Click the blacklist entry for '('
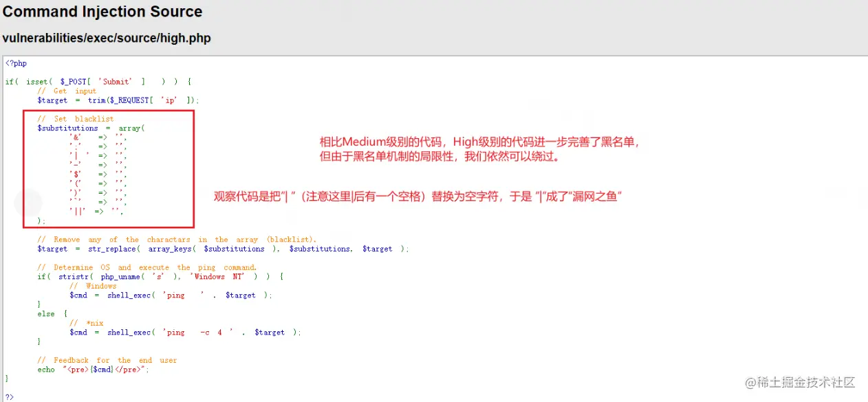Viewport: 868px width, 402px height. [98, 184]
